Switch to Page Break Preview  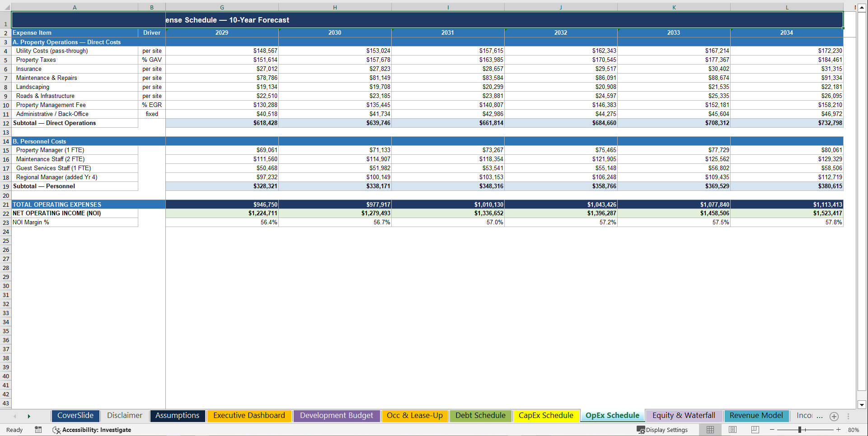(x=755, y=430)
